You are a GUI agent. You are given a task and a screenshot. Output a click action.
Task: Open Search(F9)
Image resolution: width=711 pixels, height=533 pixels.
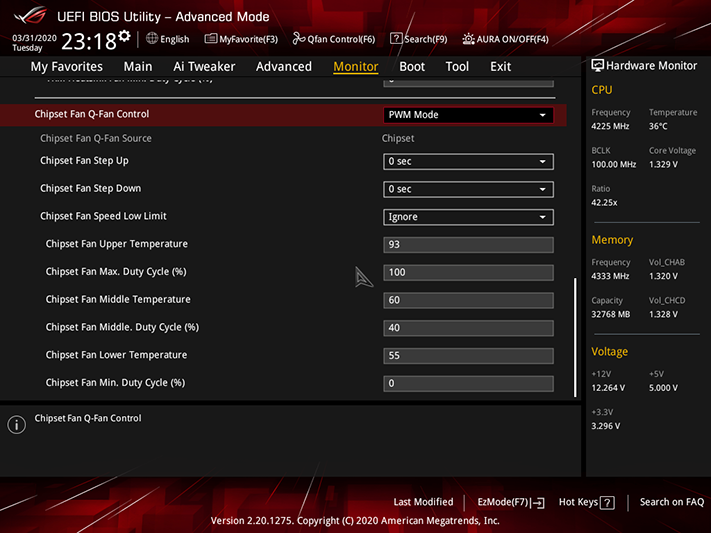[x=419, y=39]
